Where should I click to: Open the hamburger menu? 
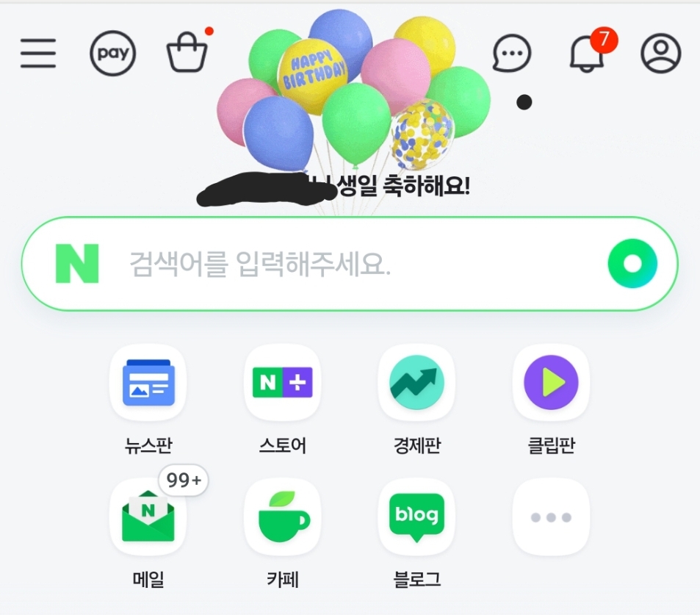click(x=38, y=53)
